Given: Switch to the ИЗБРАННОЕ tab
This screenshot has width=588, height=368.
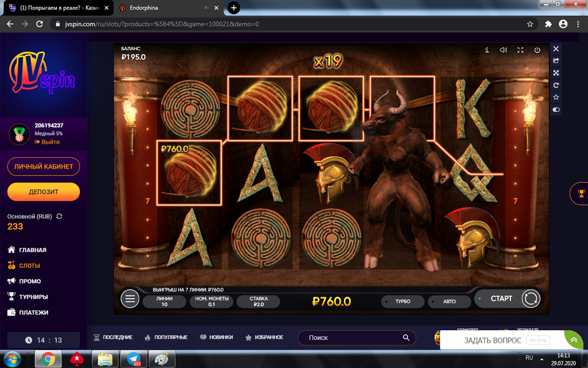Looking at the screenshot, I should 264,337.
